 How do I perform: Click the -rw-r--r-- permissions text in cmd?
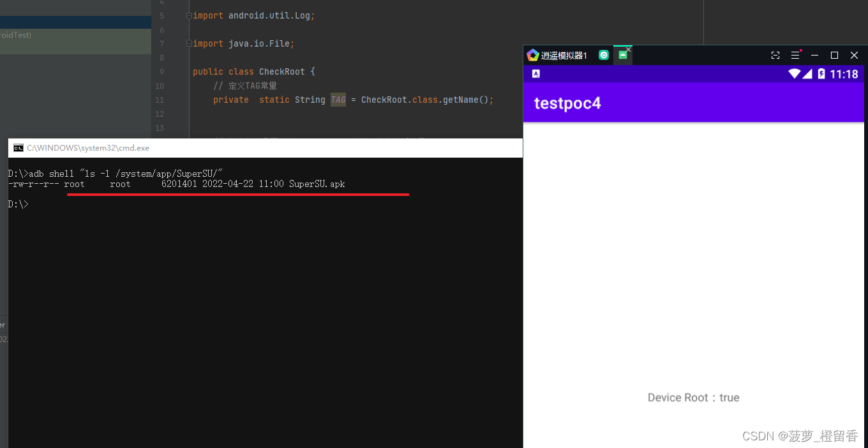tap(34, 184)
